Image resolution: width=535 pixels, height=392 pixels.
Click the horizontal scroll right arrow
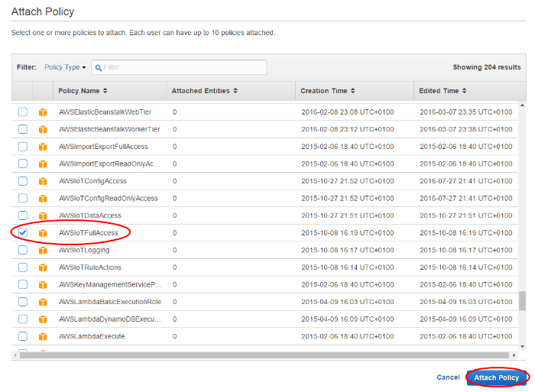(514, 355)
